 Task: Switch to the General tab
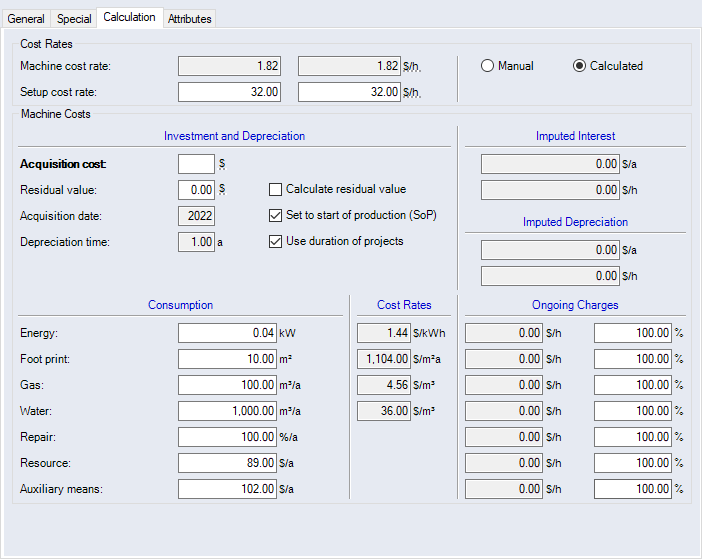coord(26,19)
